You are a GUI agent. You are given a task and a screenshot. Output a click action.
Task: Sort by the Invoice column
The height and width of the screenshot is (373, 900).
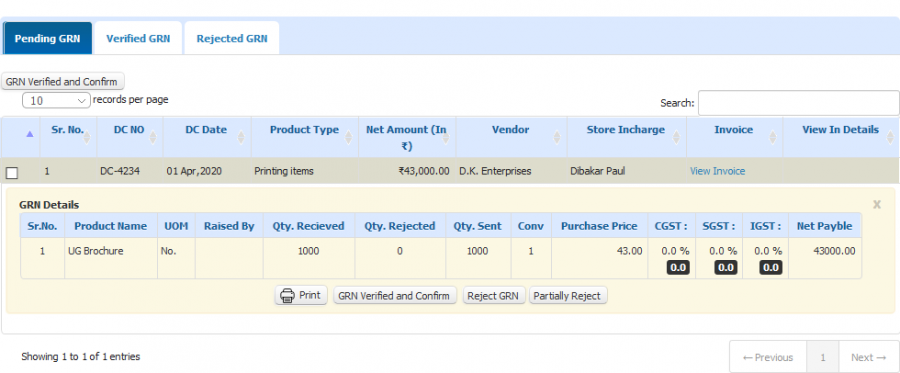734,137
